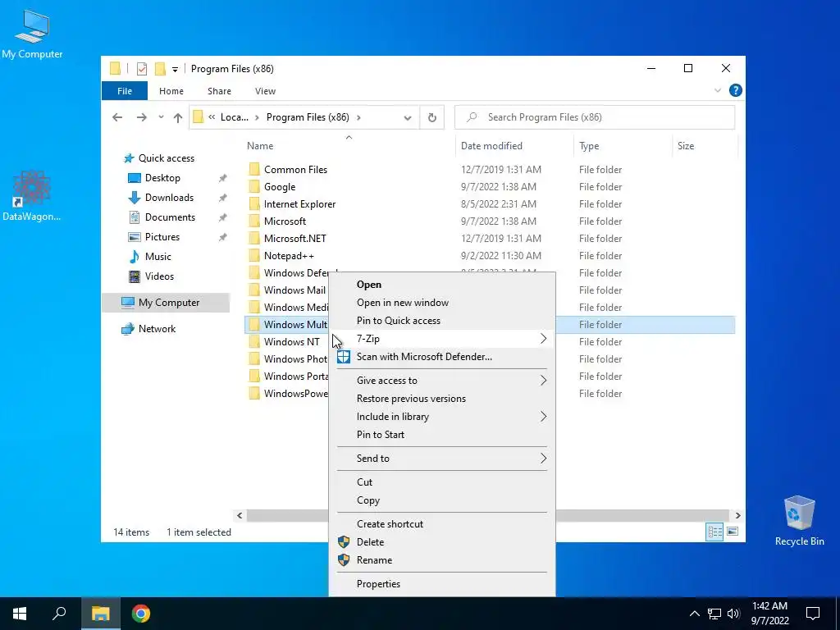Viewport: 840px width, 630px height.
Task: Sort by the Name column header
Action: (348, 146)
